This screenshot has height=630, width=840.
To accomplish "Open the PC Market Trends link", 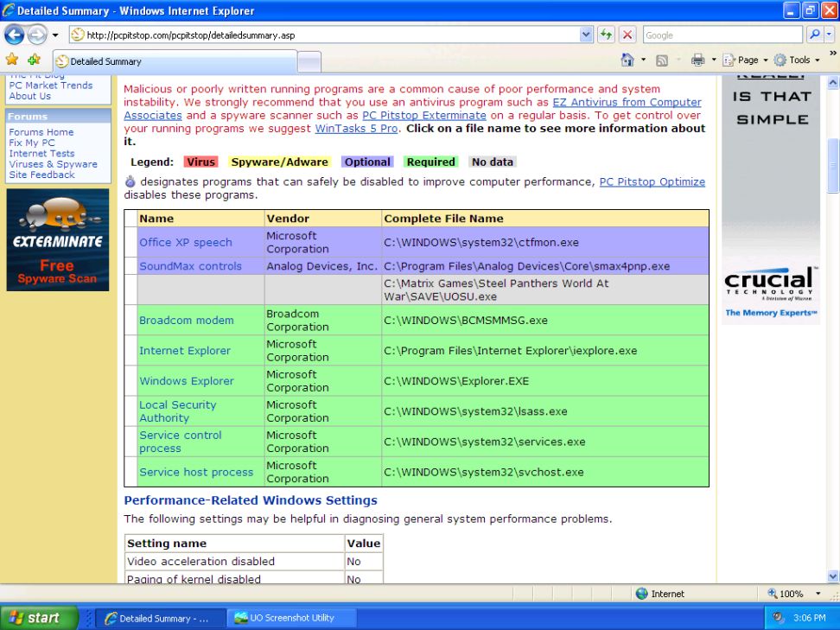I will point(50,86).
